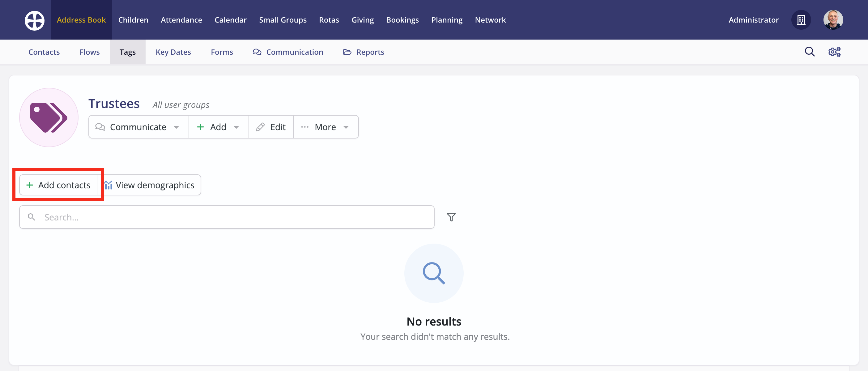Click the ChurchSuite logo icon
Screen dimensions: 868x371
34,20
